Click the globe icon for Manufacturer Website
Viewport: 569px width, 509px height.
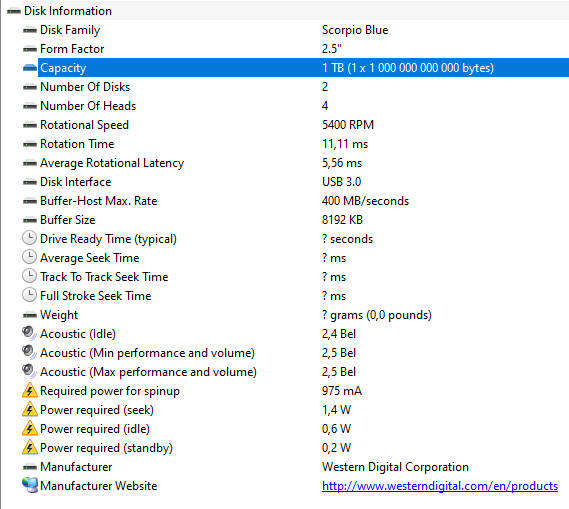(x=30, y=485)
